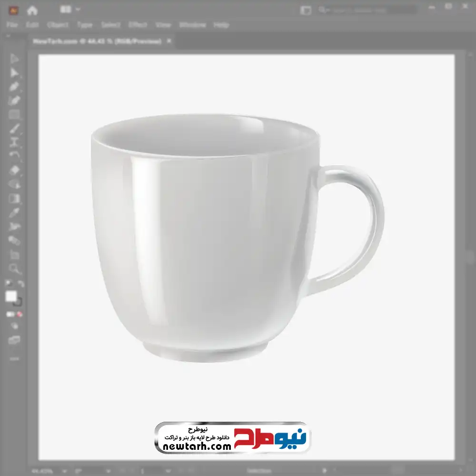Select the Rectangle shape tool
This screenshot has width=476, height=476.
(x=14, y=115)
